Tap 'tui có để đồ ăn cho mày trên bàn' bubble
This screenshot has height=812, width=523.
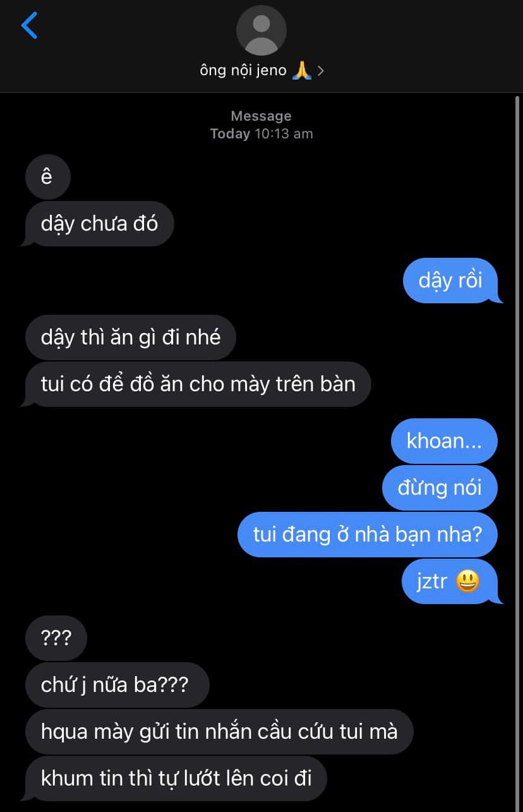pyautogui.click(x=196, y=384)
